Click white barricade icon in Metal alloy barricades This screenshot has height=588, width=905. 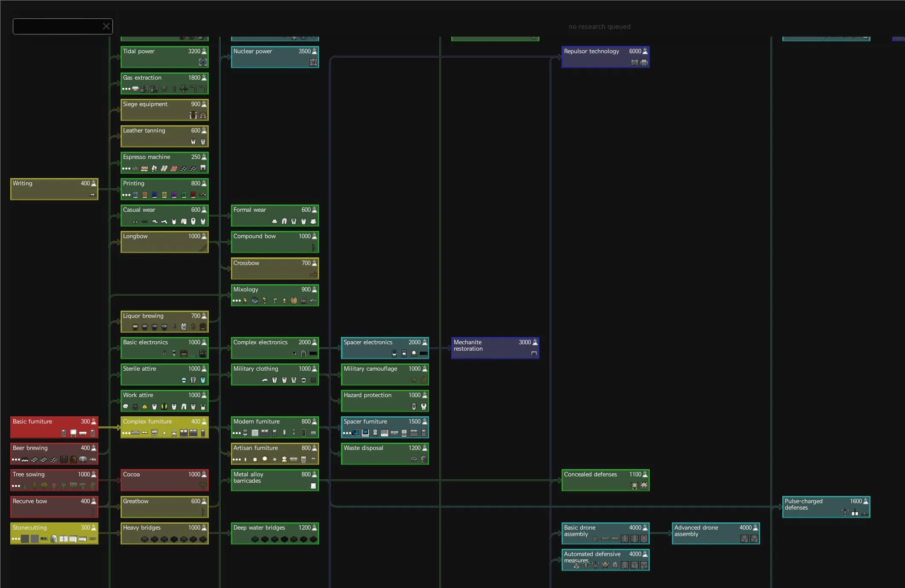313,486
